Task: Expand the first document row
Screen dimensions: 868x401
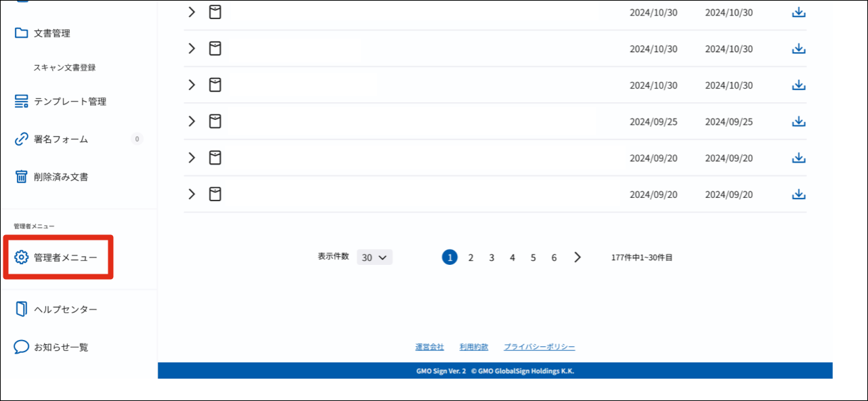Action: pyautogui.click(x=191, y=12)
